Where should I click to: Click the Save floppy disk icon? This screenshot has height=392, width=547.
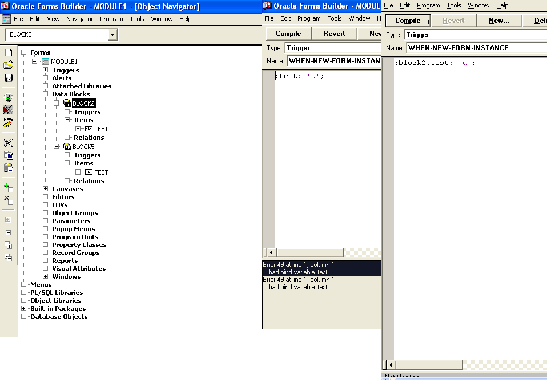point(9,78)
